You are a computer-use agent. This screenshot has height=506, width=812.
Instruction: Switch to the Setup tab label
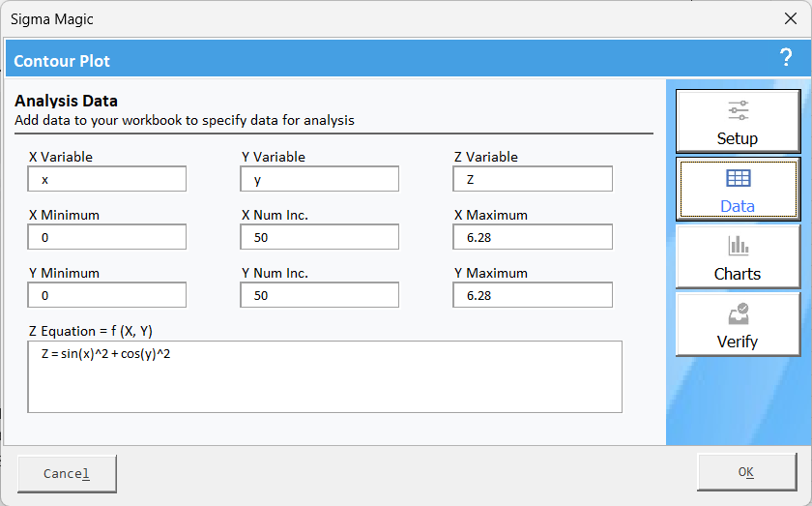(x=738, y=138)
